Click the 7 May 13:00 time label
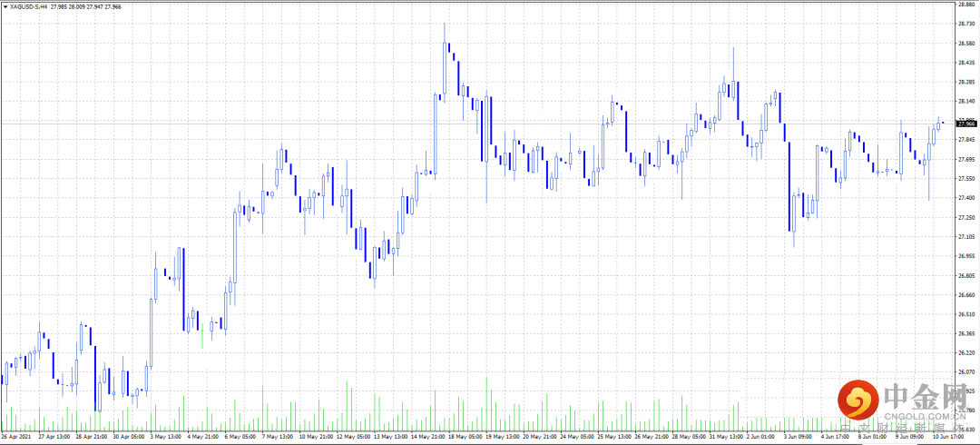The image size is (980, 445). pyautogui.click(x=279, y=435)
